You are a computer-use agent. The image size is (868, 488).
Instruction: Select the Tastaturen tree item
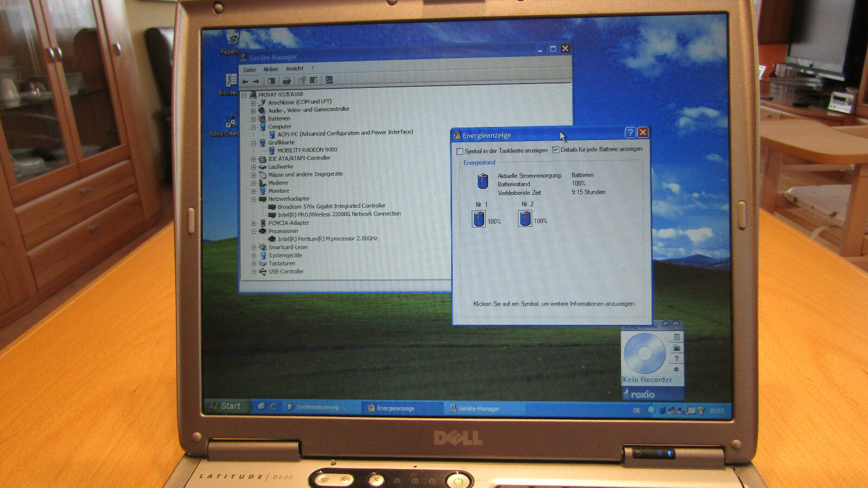(282, 264)
